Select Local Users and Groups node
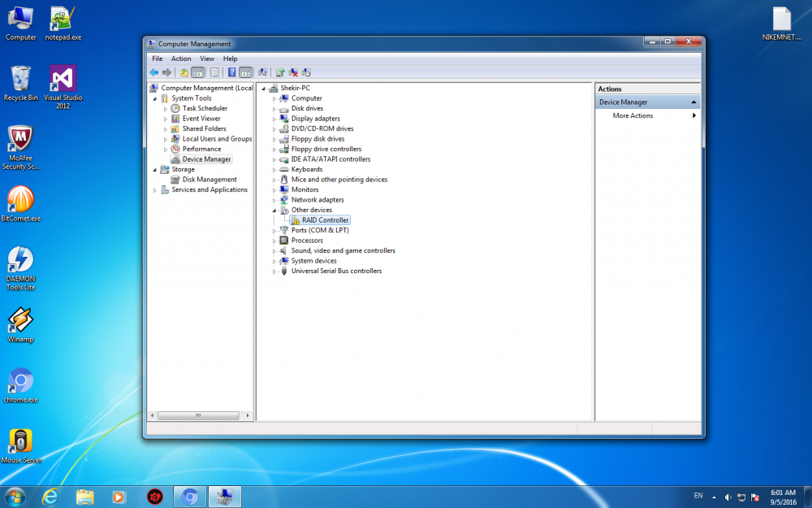 click(x=217, y=139)
